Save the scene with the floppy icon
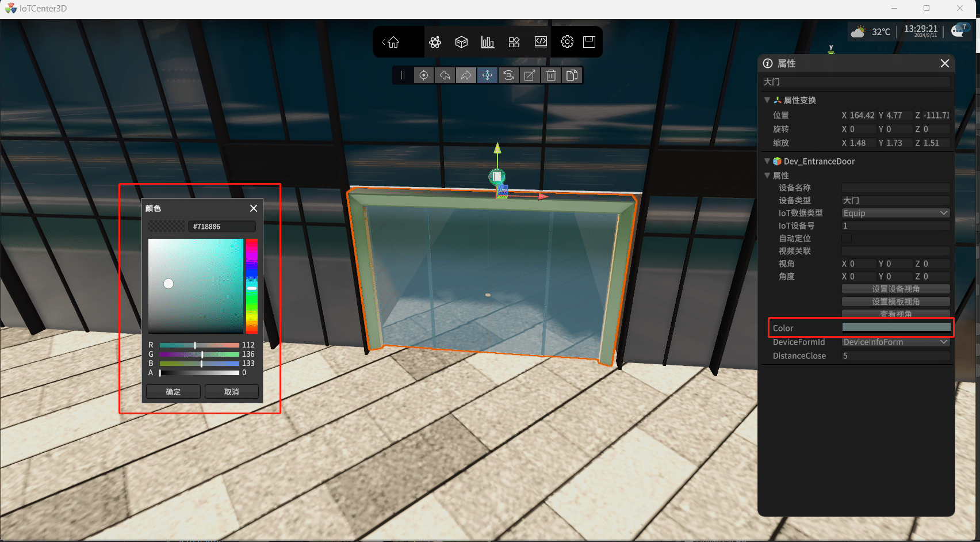 tap(589, 42)
